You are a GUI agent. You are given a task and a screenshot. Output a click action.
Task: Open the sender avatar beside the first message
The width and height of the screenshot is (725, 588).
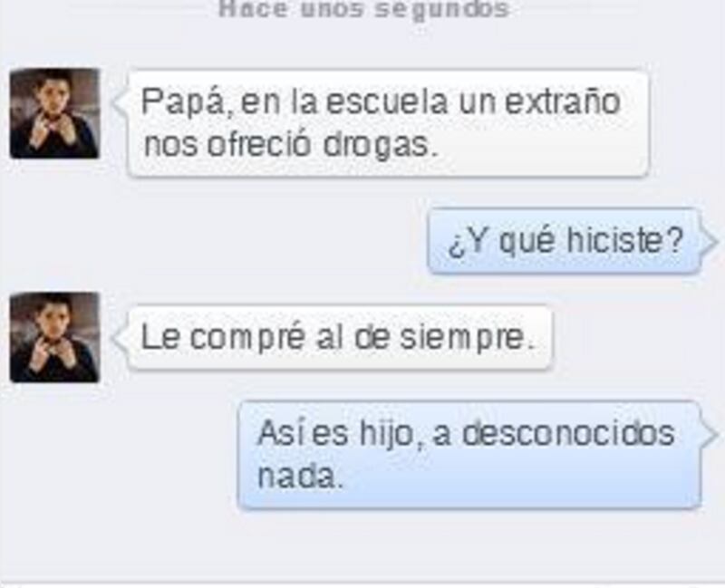pos(54,114)
